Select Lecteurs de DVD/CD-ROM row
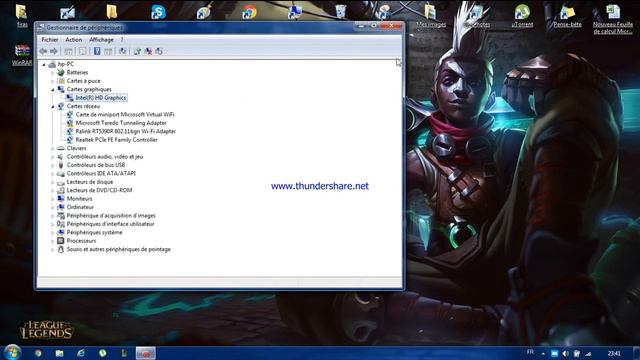 (99, 190)
